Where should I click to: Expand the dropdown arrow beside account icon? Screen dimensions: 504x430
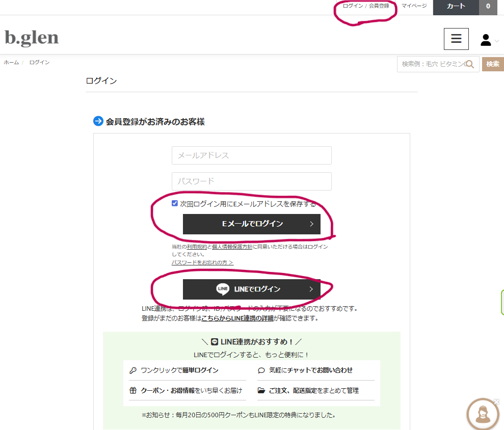(497, 41)
